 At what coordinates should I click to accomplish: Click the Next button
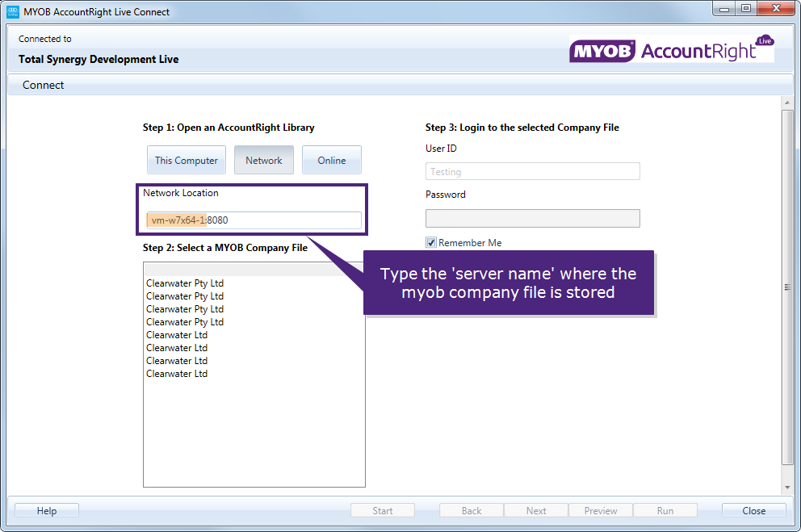[535, 510]
